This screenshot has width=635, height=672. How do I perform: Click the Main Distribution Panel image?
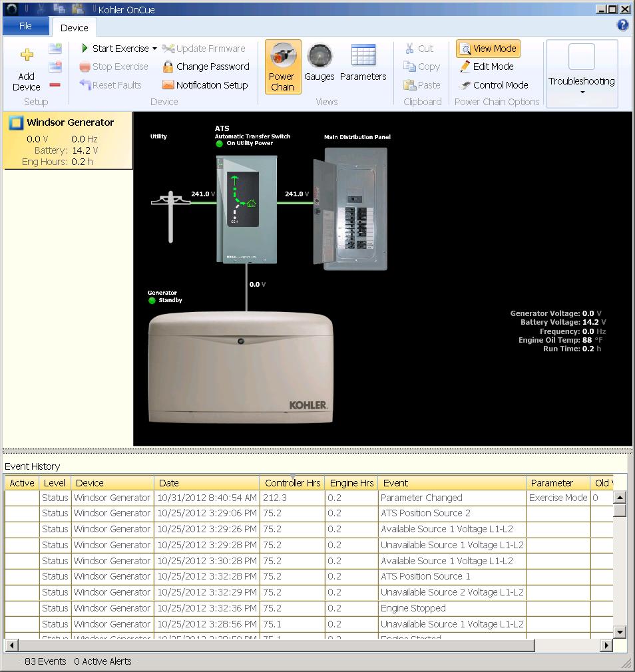(350, 209)
